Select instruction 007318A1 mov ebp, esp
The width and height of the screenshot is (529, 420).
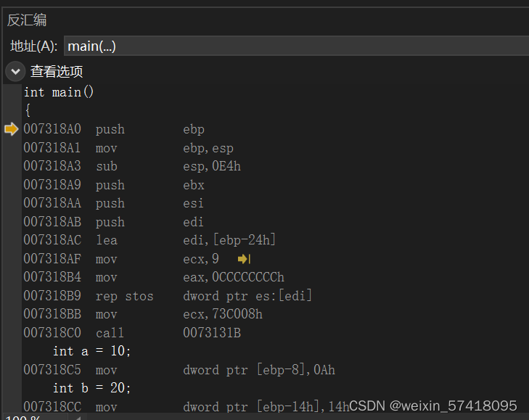128,148
